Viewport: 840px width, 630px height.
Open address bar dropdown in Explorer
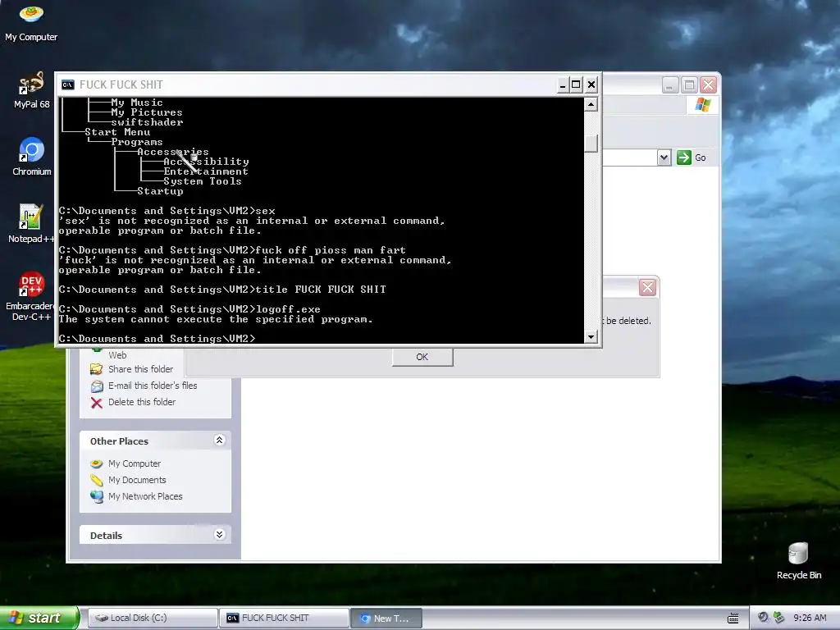point(664,157)
